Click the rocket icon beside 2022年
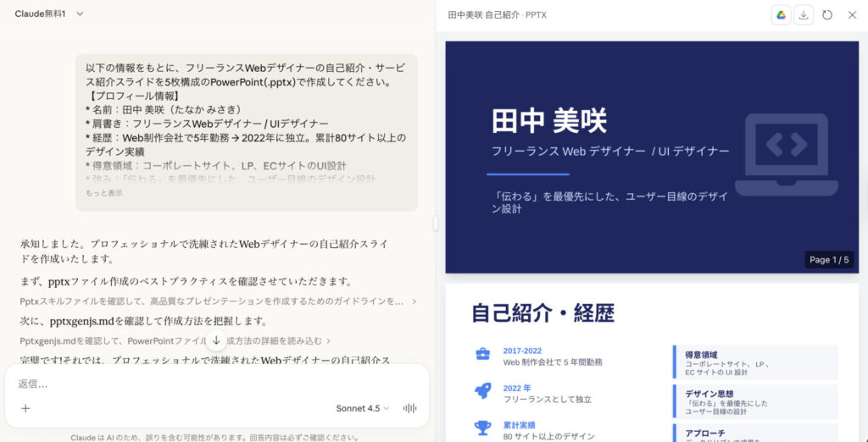868x442 pixels. point(482,391)
